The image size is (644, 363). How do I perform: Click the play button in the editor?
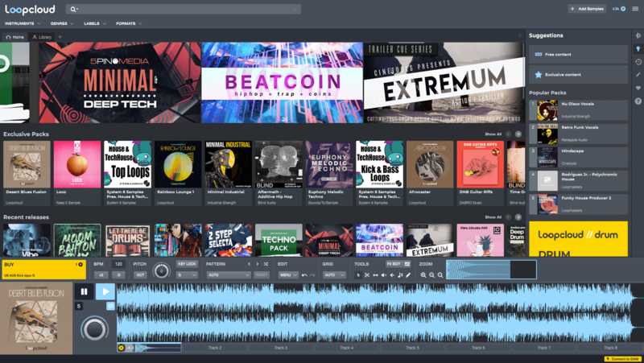(x=105, y=291)
